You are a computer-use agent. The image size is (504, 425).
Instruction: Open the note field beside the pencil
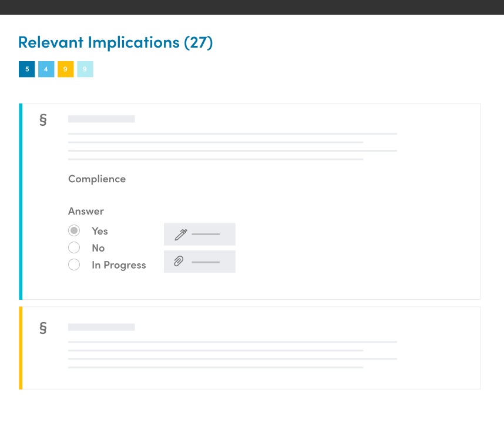(x=206, y=235)
